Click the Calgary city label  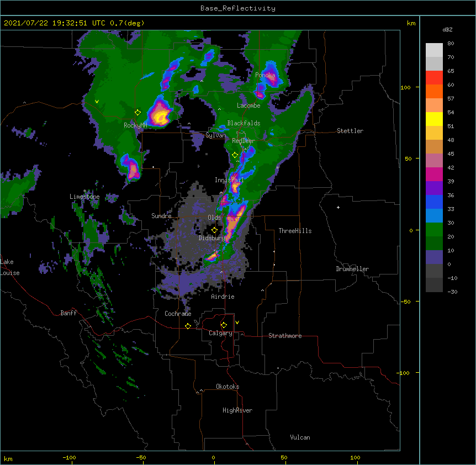click(220, 333)
